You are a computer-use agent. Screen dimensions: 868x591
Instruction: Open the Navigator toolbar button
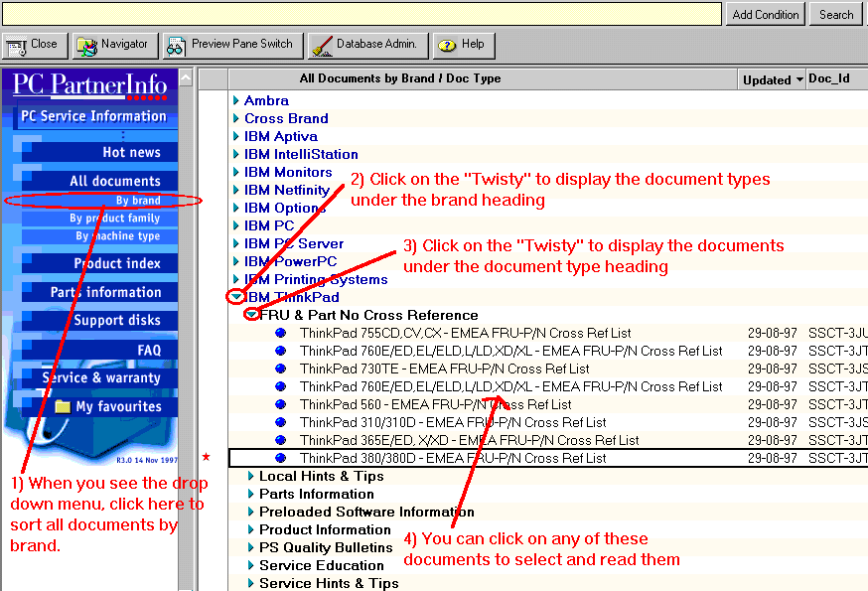(112, 45)
